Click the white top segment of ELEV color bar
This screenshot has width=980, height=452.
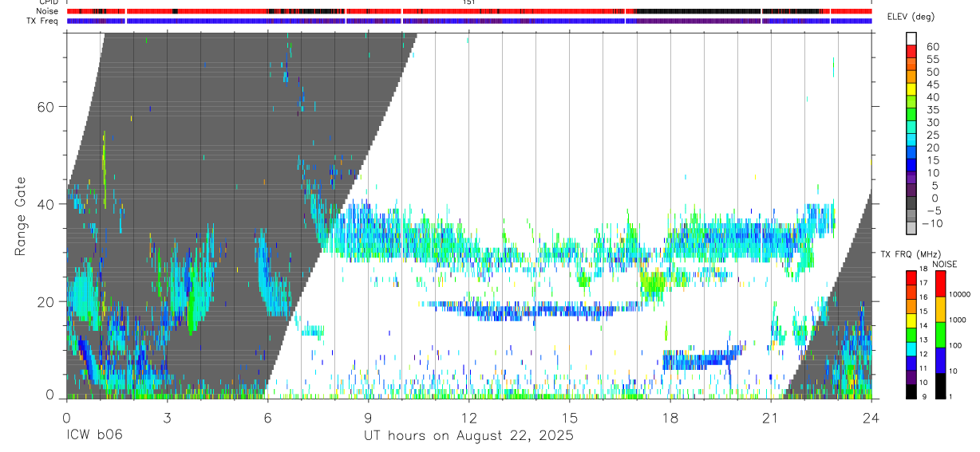click(x=911, y=38)
